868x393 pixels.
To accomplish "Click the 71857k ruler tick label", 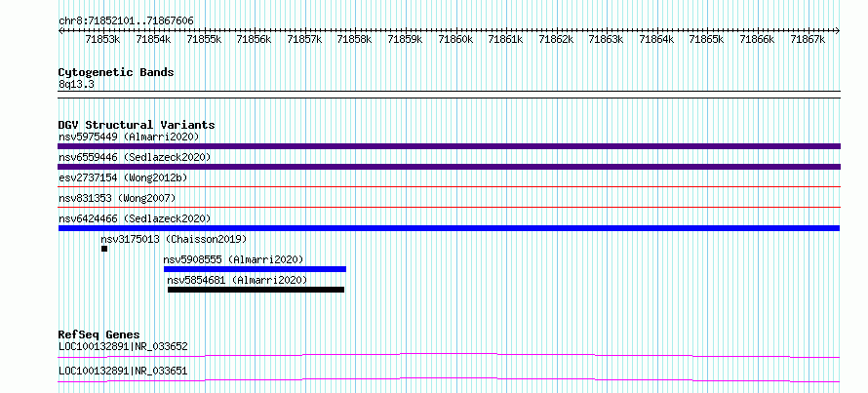I will point(304,39).
